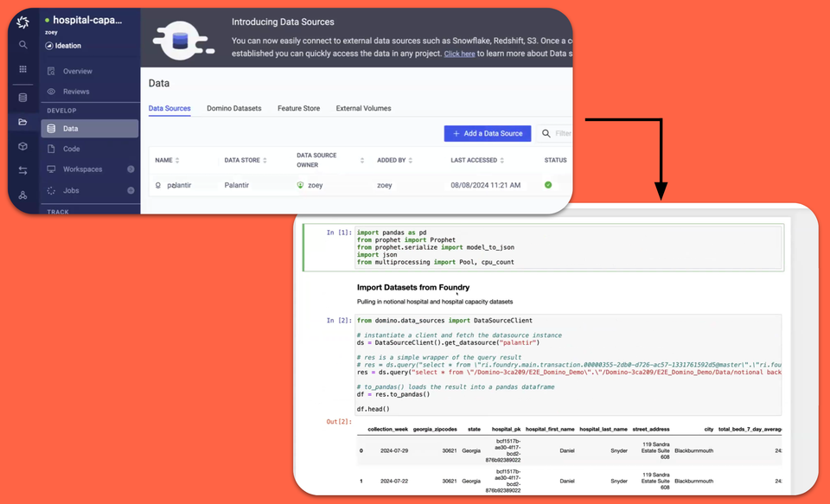
Task: Open the search icon in left rail
Action: [x=22, y=45]
